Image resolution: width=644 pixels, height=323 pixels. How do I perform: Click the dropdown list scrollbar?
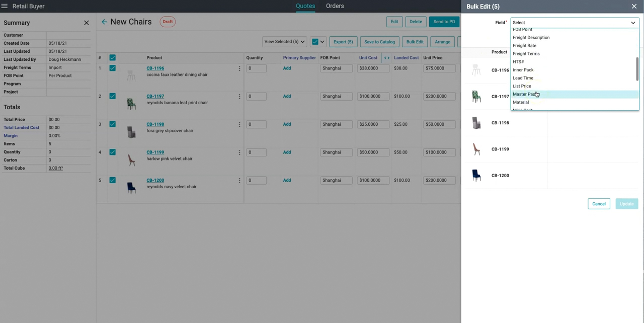click(x=637, y=69)
